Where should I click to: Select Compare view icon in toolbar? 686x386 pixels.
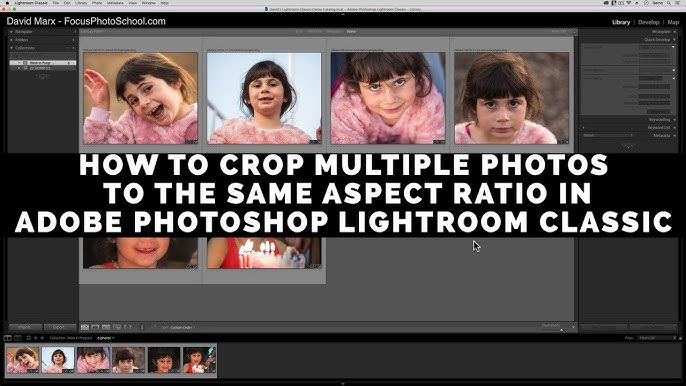point(106,327)
